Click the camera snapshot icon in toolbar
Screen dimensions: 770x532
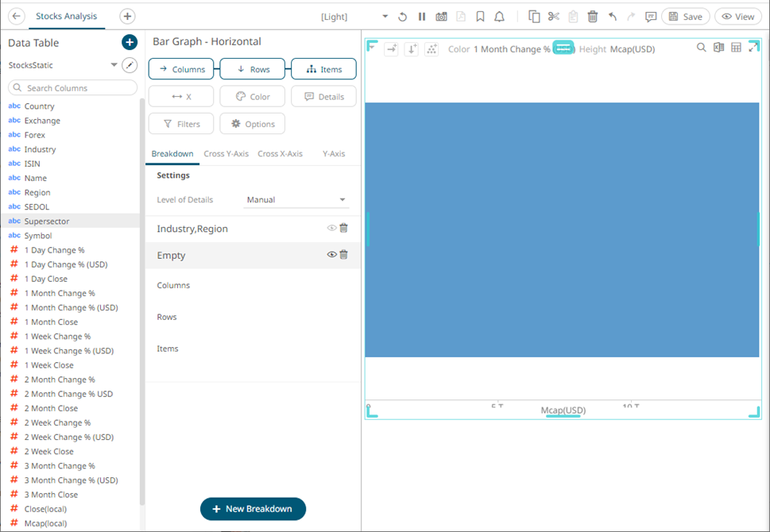coord(441,17)
